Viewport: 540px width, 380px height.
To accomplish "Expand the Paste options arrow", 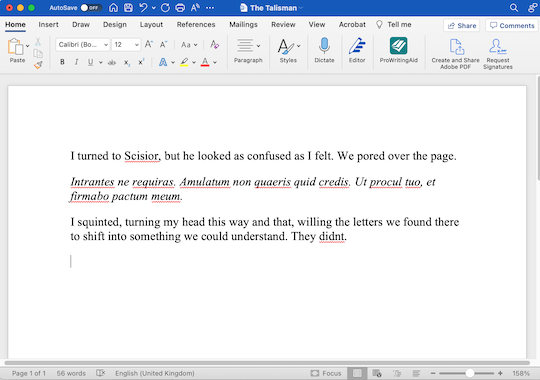I will [28, 45].
